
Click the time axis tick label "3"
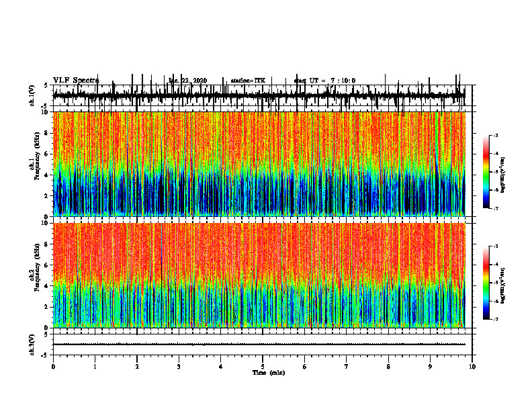[x=179, y=367]
